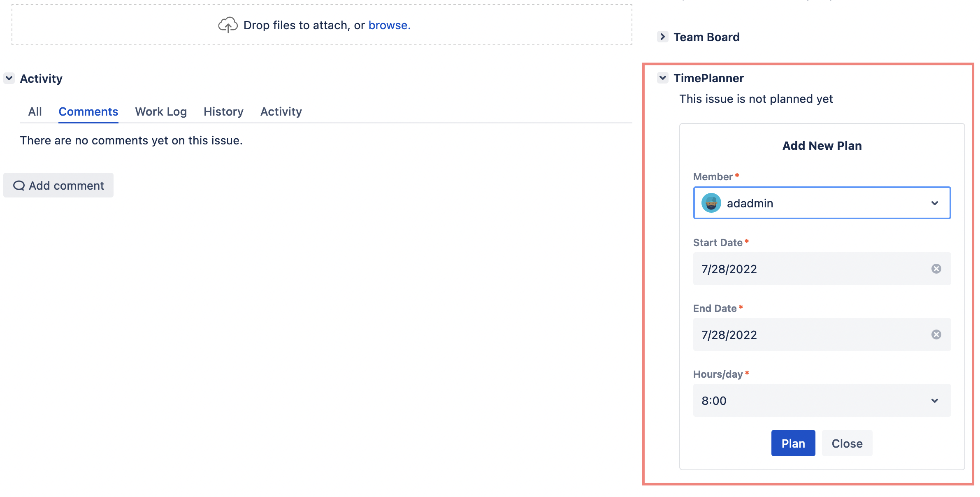Open the Work Log tab
This screenshot has height=497, width=980.
pyautogui.click(x=161, y=111)
